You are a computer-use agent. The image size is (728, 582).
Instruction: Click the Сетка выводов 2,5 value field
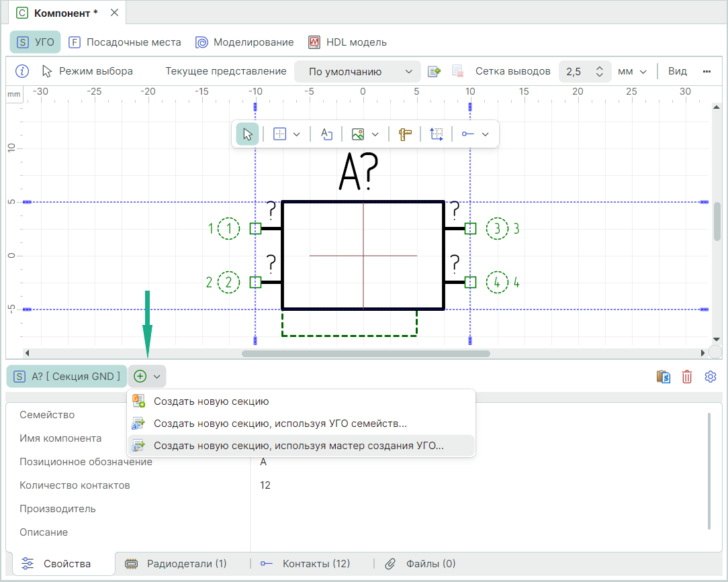(576, 72)
